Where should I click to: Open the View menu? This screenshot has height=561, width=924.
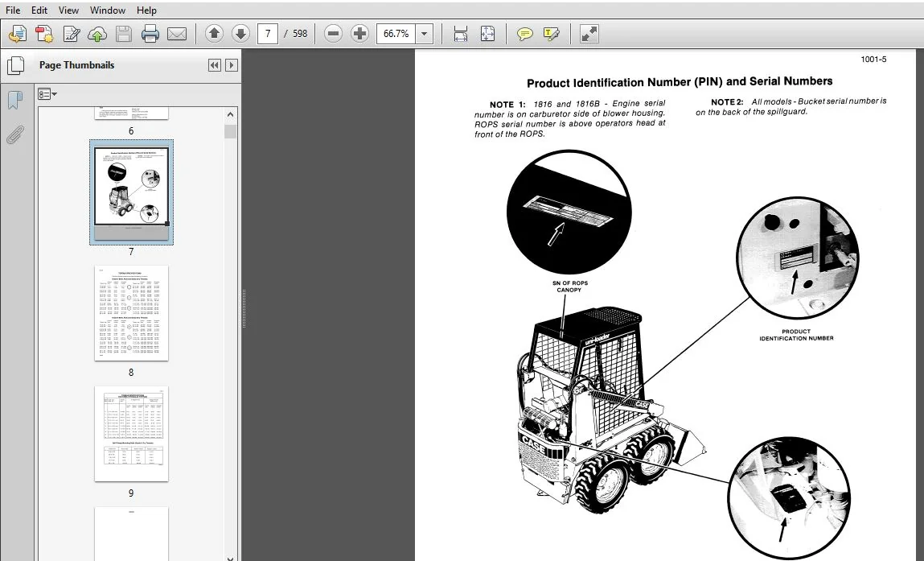point(68,10)
